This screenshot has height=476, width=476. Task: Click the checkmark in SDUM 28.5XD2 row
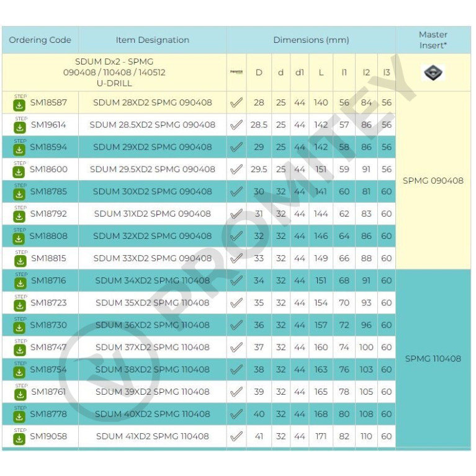pyautogui.click(x=236, y=125)
